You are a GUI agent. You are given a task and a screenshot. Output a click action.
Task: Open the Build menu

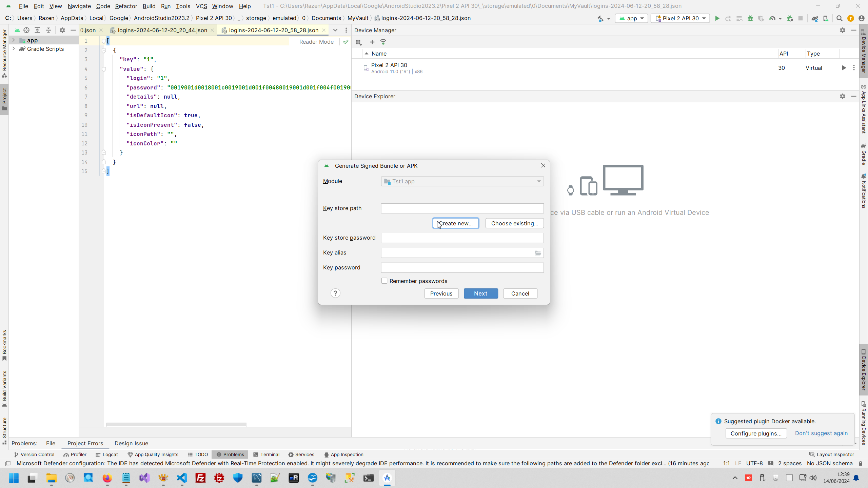tap(149, 6)
